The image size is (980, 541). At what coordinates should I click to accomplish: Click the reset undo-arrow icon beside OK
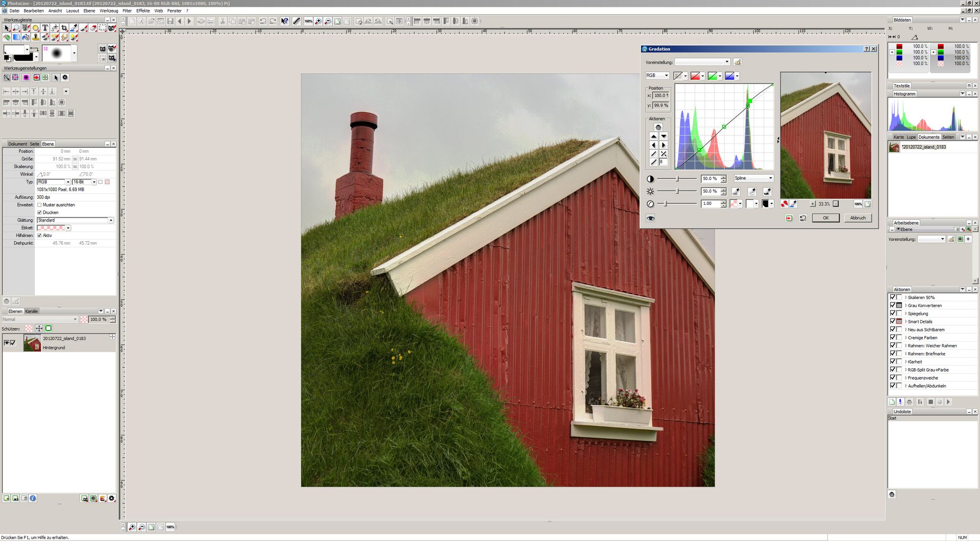tap(803, 218)
